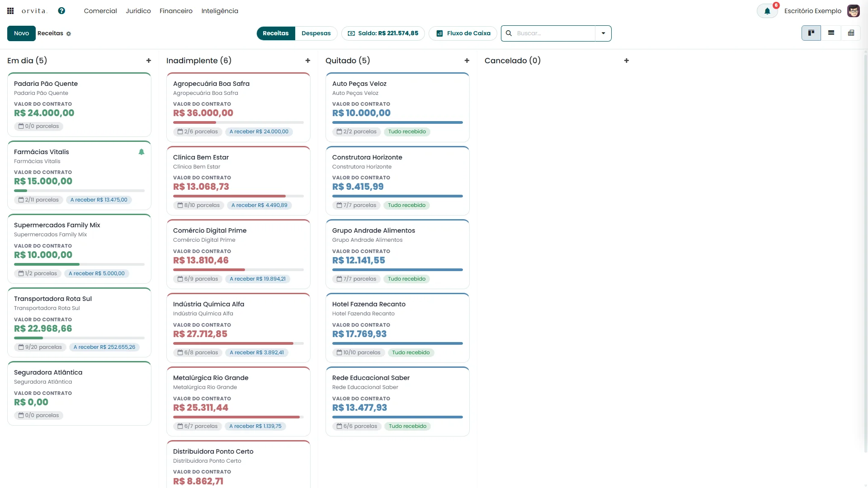This screenshot has width=868, height=488.
Task: Switch to pivot table view icon
Action: pyautogui.click(x=851, y=33)
